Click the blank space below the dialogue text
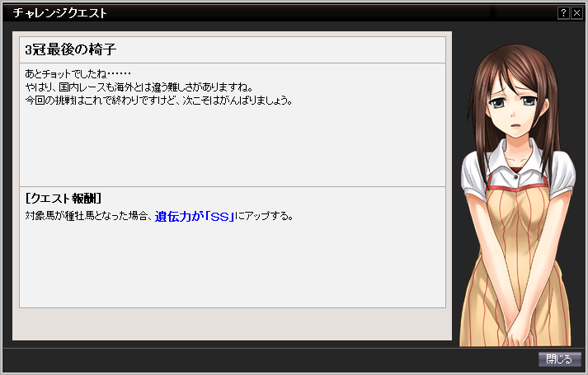Screen dimensions: 588x375 (x=233, y=146)
